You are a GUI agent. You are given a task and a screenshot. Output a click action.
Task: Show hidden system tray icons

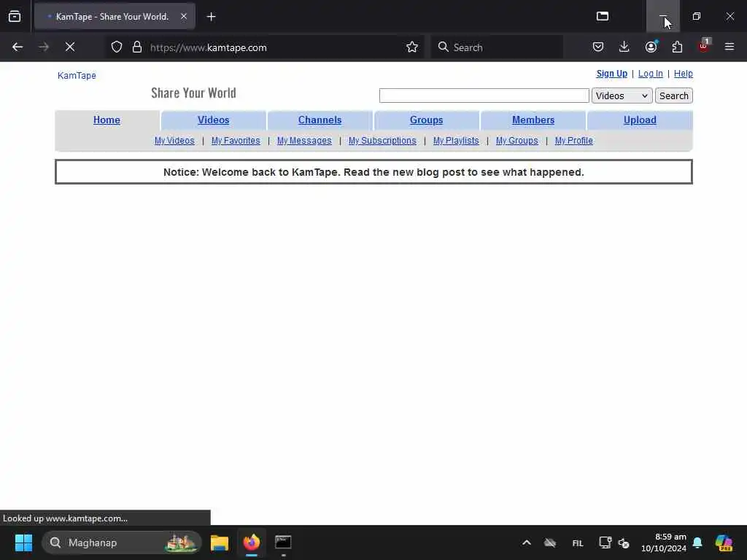click(527, 542)
